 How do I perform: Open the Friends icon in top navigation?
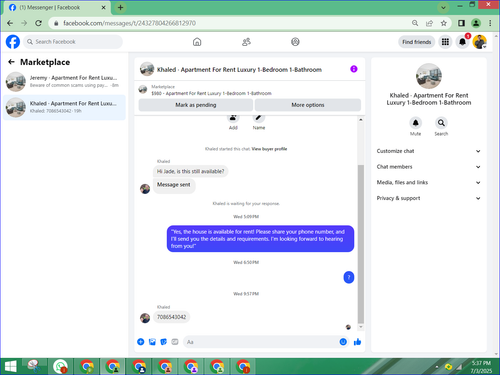pyautogui.click(x=246, y=42)
